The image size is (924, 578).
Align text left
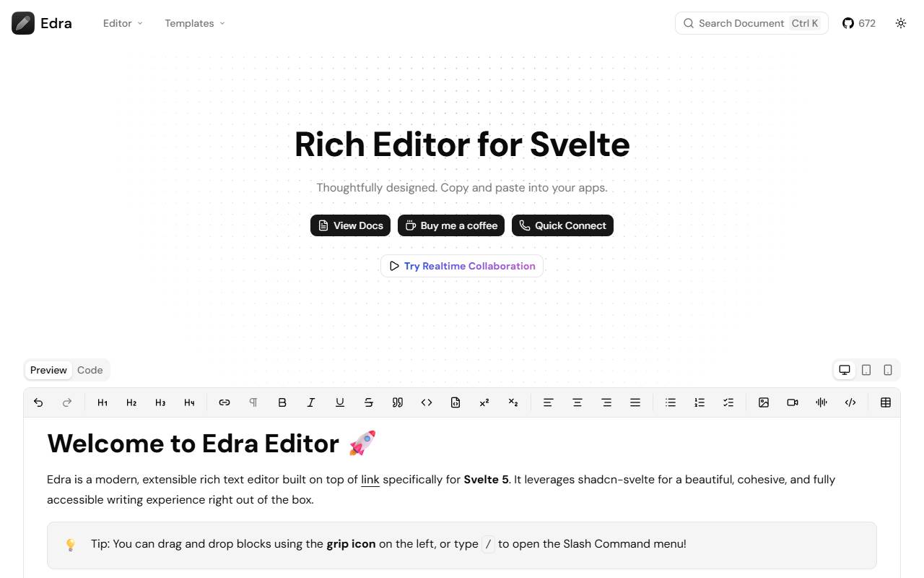[x=549, y=402]
